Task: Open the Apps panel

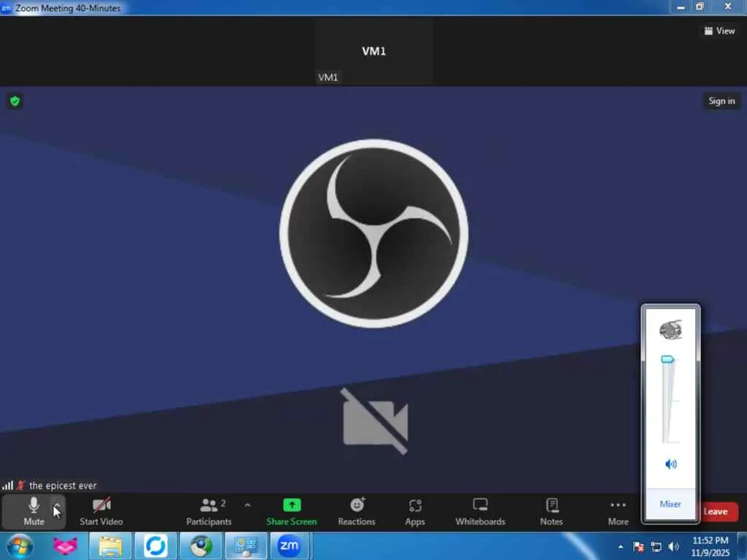Action: [415, 512]
